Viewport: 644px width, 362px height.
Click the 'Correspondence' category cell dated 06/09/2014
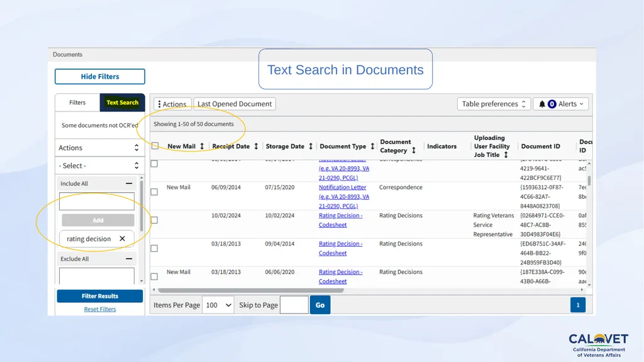401,187
